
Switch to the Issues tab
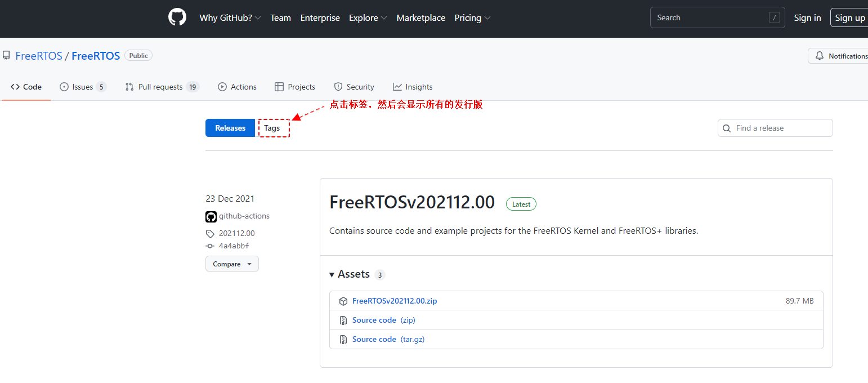[83, 87]
